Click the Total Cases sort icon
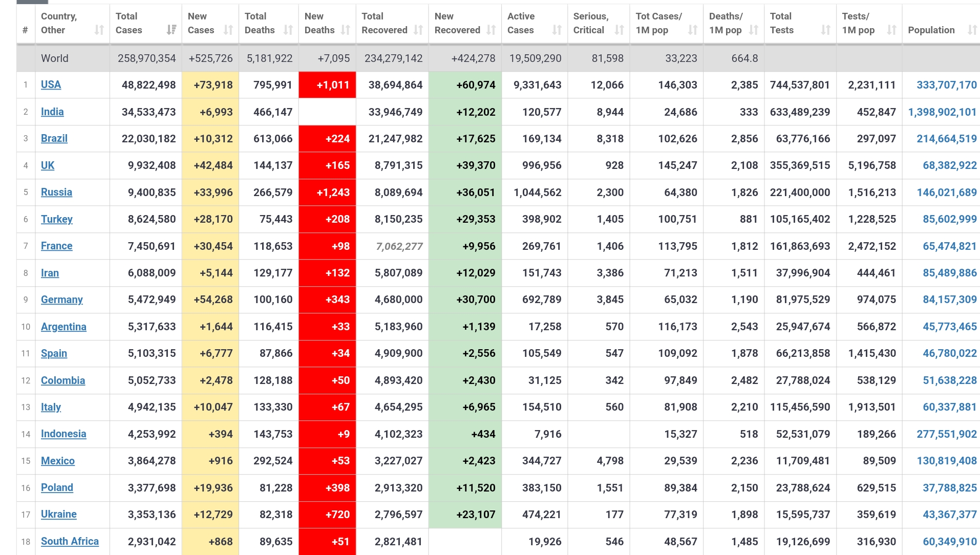The height and width of the screenshot is (555, 980). tap(172, 30)
